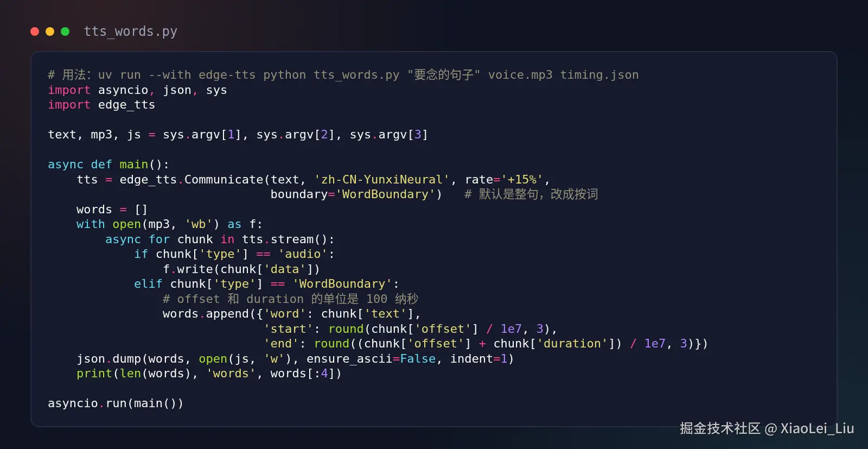Click the green maximize dot
The image size is (868, 449).
point(65,31)
